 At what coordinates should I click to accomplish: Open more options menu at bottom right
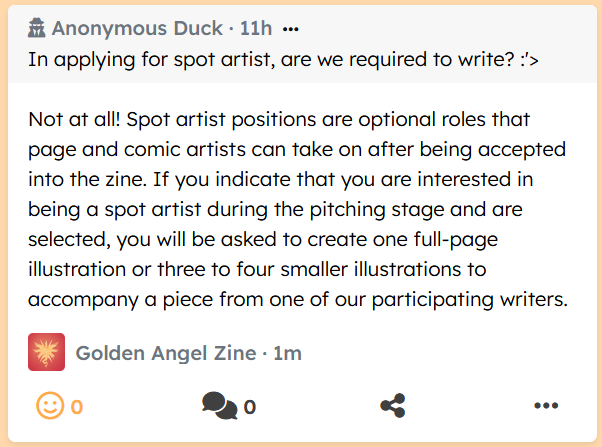[x=545, y=406]
